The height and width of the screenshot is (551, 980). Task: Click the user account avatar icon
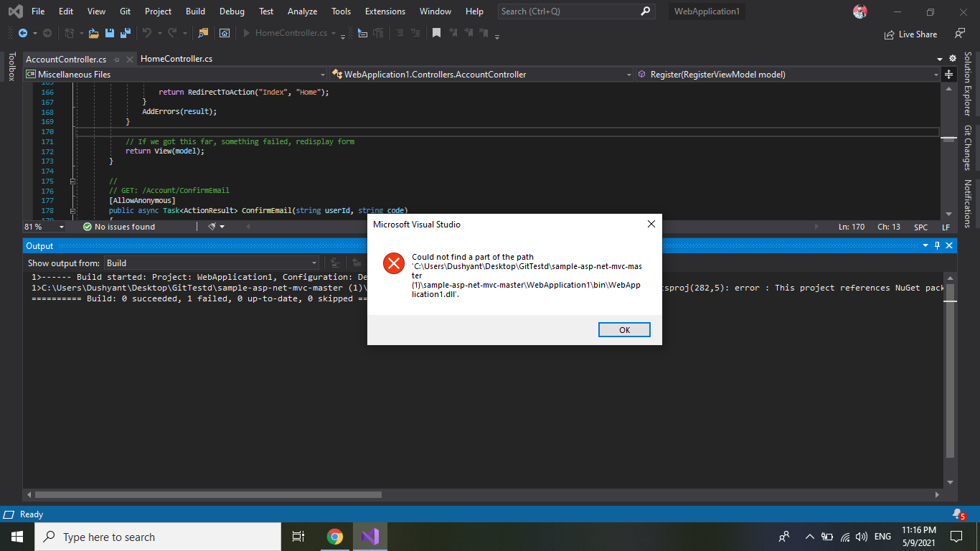tap(859, 11)
